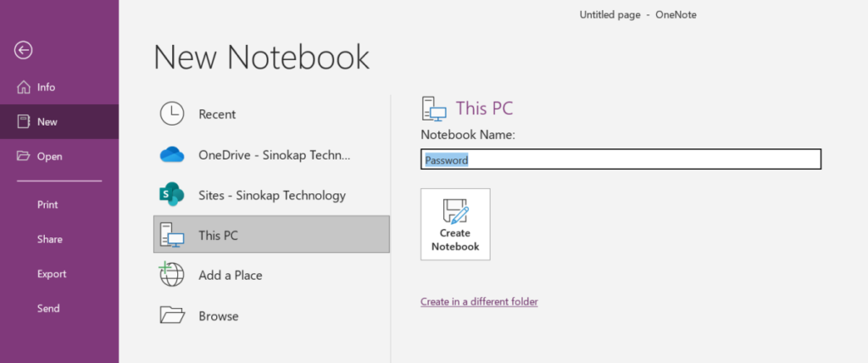The width and height of the screenshot is (868, 363).
Task: Click the Info home icon
Action: pyautogui.click(x=23, y=87)
